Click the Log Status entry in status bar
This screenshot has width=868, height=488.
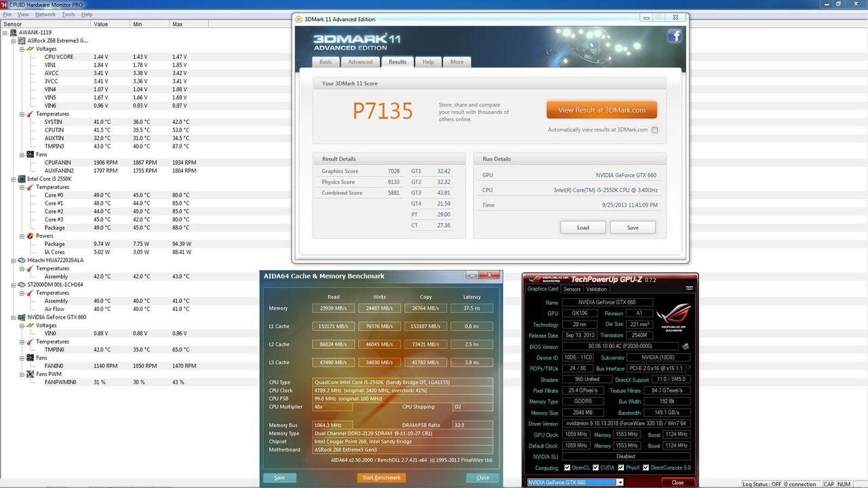point(762,484)
